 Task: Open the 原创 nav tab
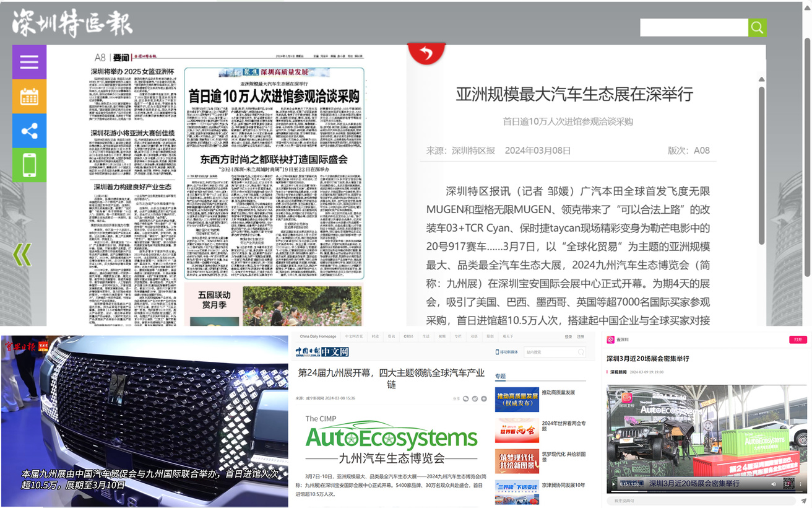click(x=490, y=336)
